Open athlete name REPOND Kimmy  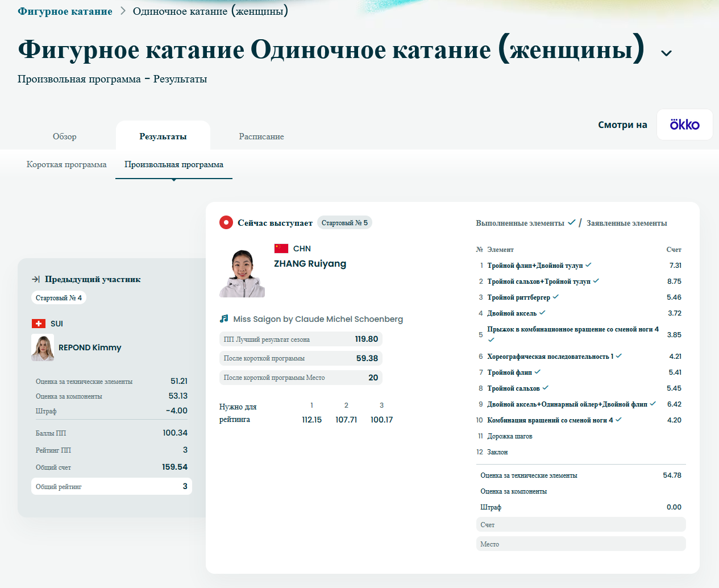(90, 347)
